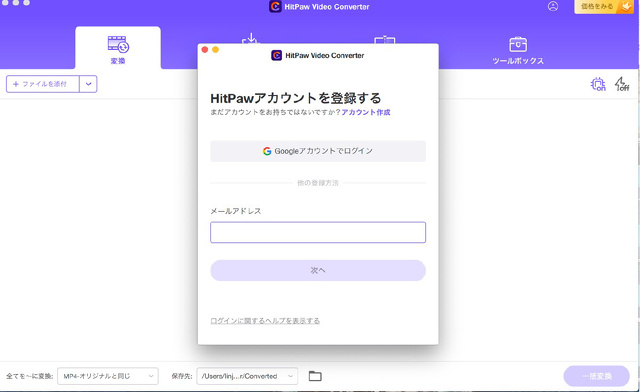The image size is (640, 392).
Task: Expand the add file dropdown arrow
Action: [x=88, y=84]
